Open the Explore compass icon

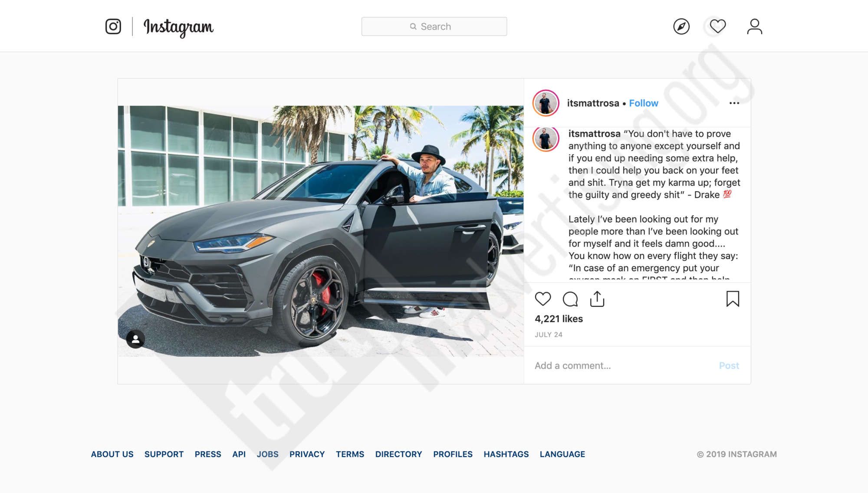point(681,26)
